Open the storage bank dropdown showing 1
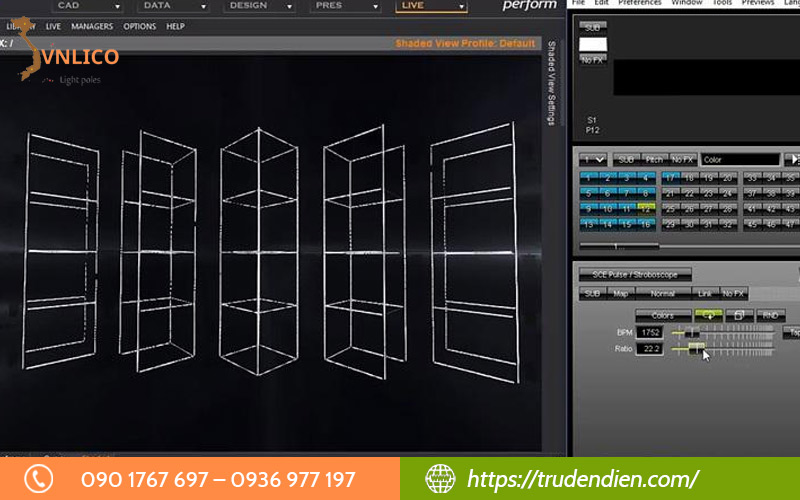This screenshot has width=800, height=500. point(593,160)
